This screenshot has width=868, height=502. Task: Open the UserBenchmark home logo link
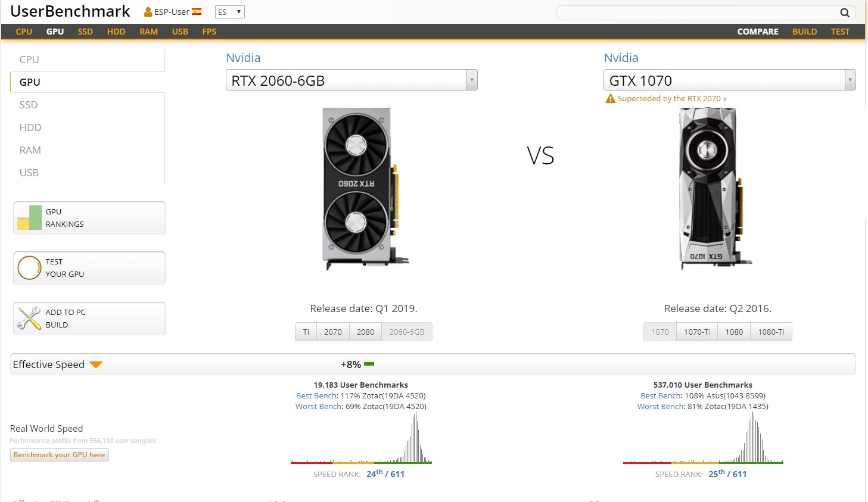pyautogui.click(x=70, y=11)
